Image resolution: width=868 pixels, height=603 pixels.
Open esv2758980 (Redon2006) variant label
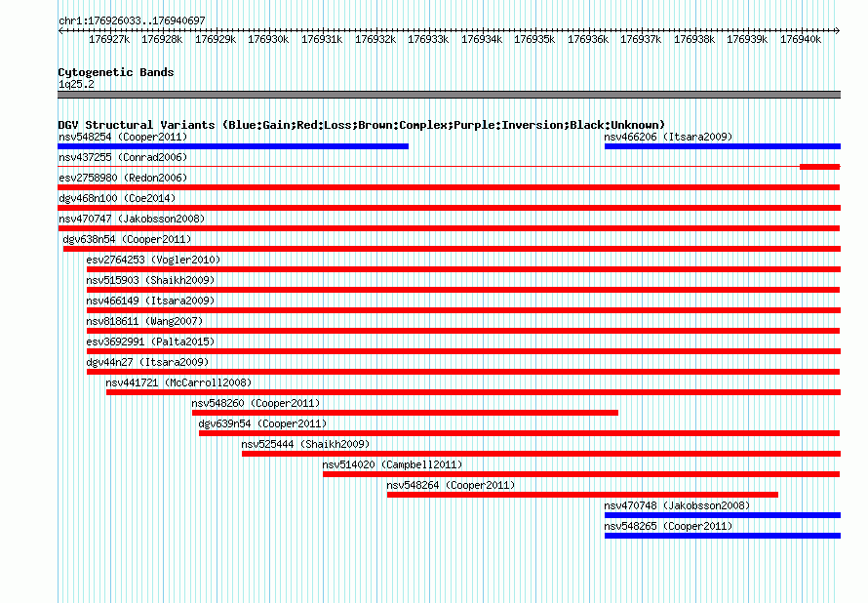tap(123, 178)
